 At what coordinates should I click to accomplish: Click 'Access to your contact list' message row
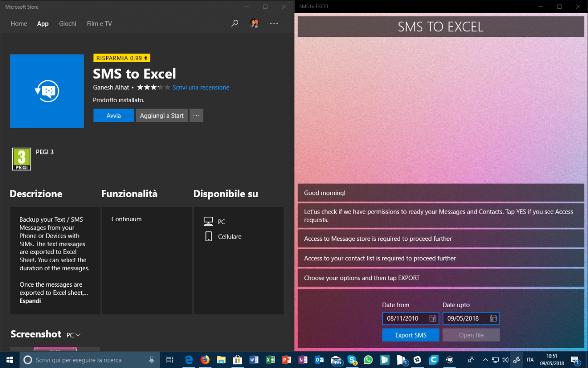coord(441,258)
